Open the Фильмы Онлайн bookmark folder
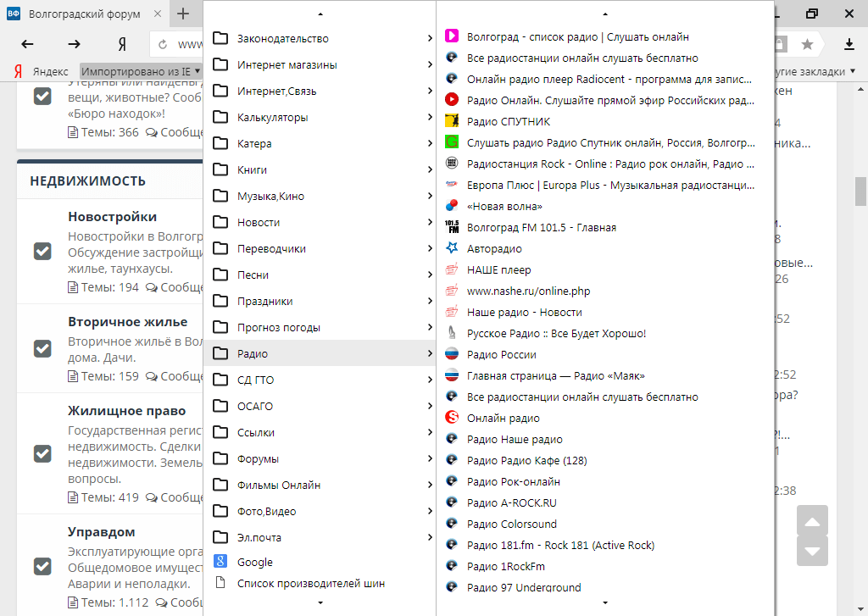868x616 pixels. tap(320, 485)
